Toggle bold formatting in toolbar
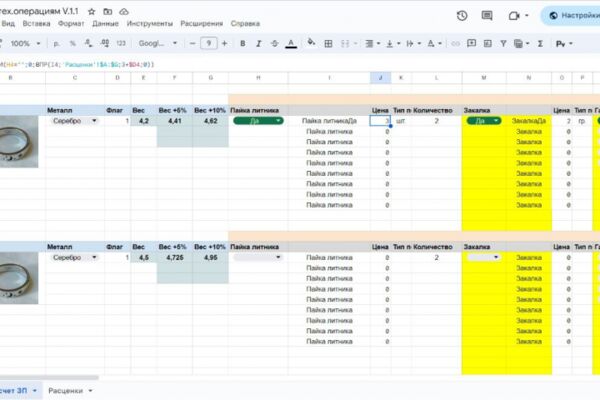The height and width of the screenshot is (400, 600). click(242, 44)
